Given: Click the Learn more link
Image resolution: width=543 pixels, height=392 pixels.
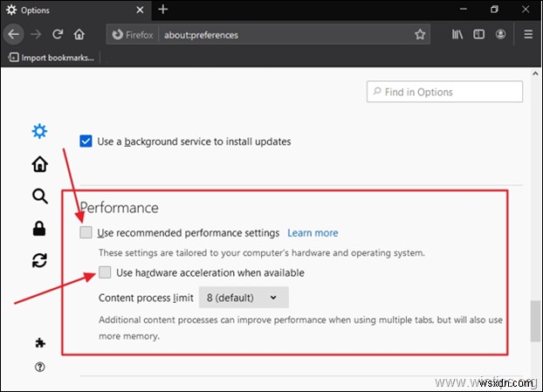Looking at the screenshot, I should click(313, 233).
